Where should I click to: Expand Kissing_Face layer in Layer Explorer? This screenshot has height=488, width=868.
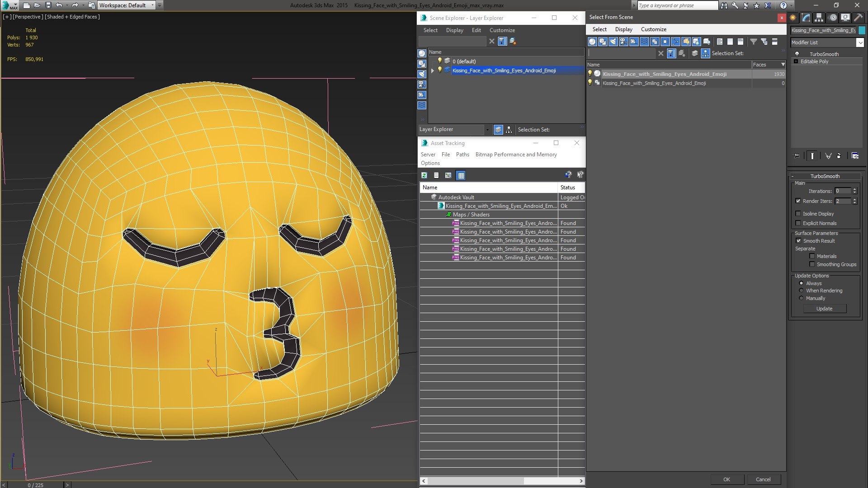coord(433,70)
